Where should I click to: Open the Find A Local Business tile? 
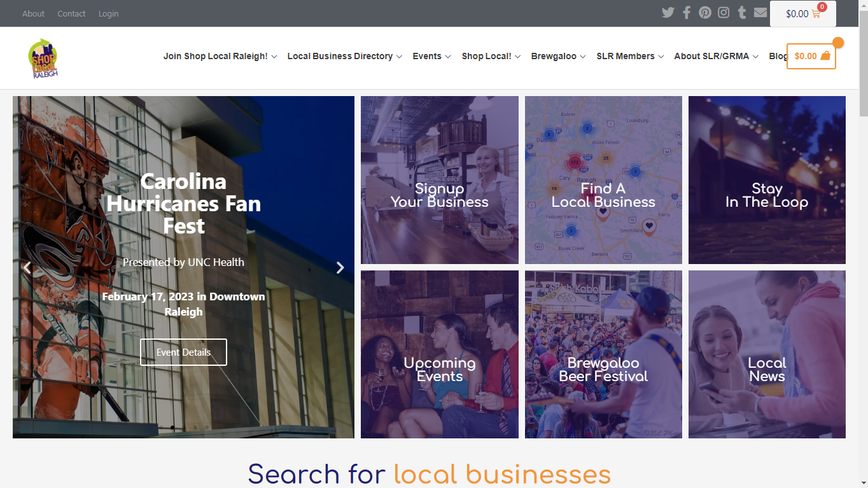coord(603,180)
